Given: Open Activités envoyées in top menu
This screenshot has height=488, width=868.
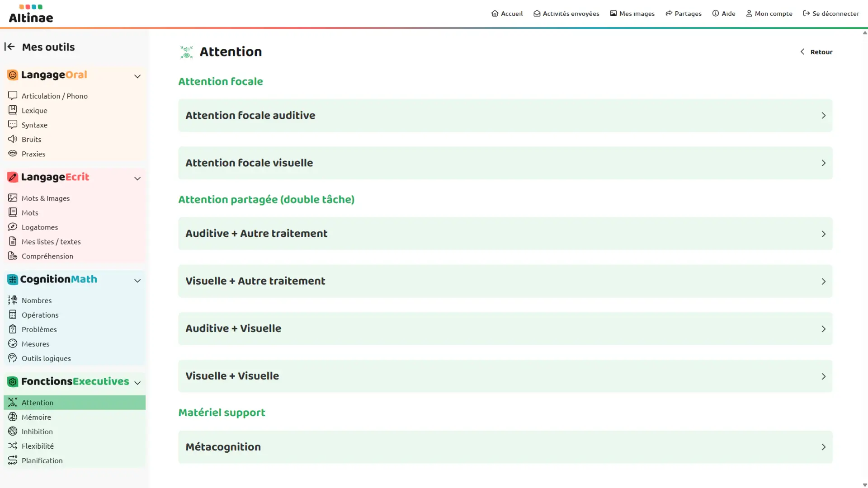Looking at the screenshot, I should coord(566,14).
